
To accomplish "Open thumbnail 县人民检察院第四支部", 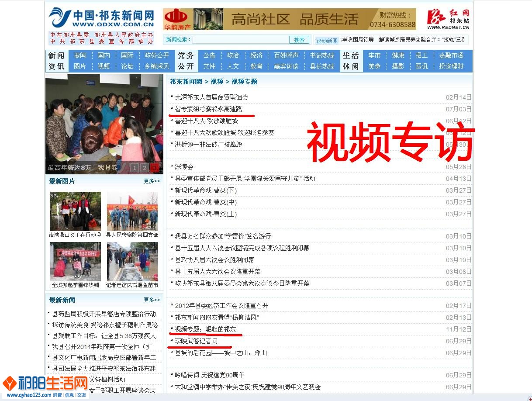I will (x=132, y=211).
